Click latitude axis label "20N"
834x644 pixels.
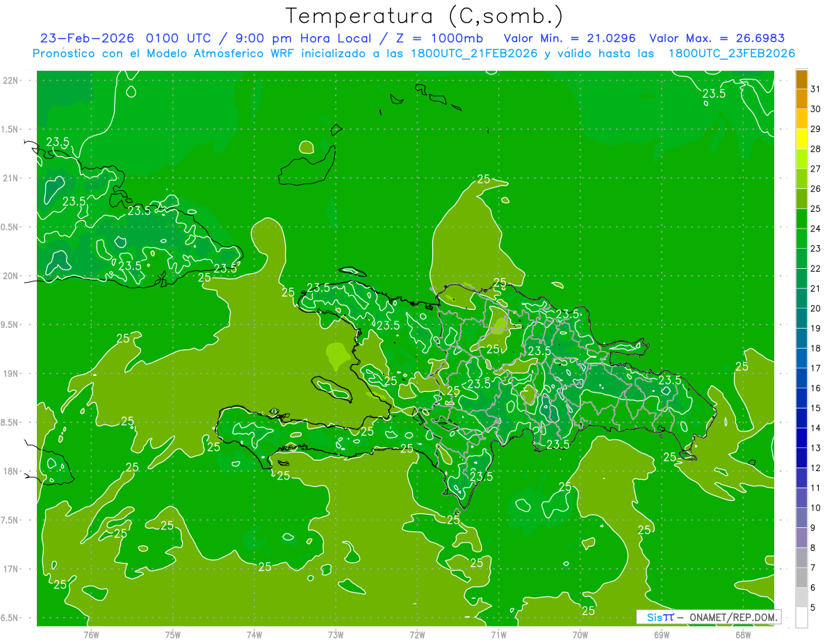click(x=11, y=276)
